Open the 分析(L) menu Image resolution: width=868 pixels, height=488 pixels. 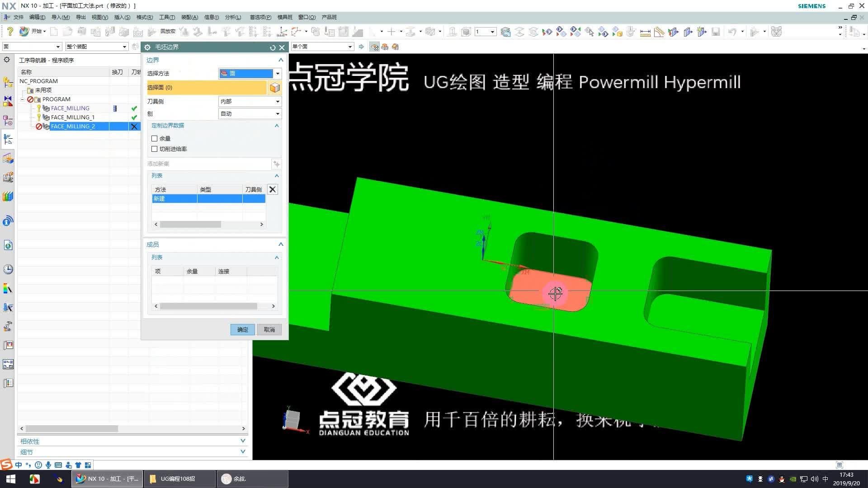point(233,17)
